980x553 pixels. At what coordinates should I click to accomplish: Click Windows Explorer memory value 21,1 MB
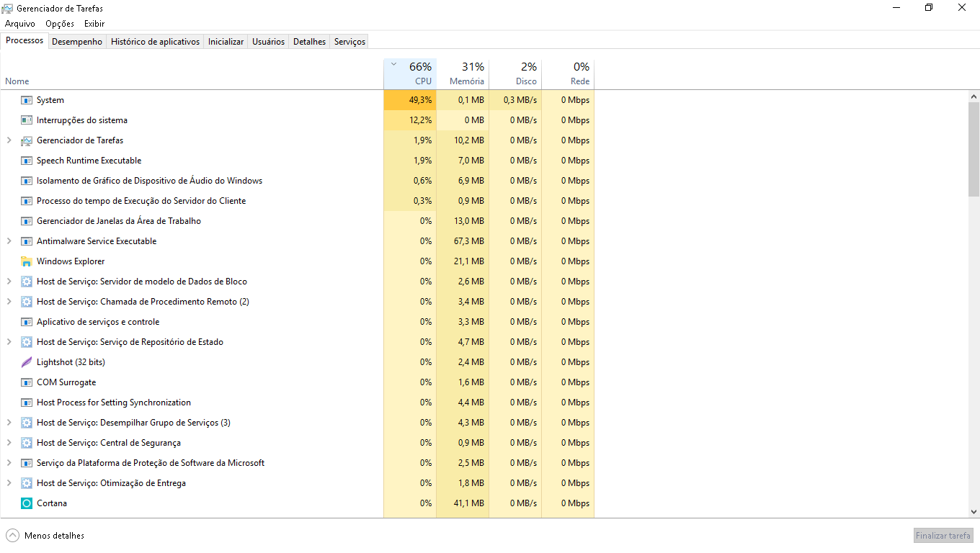coord(469,261)
